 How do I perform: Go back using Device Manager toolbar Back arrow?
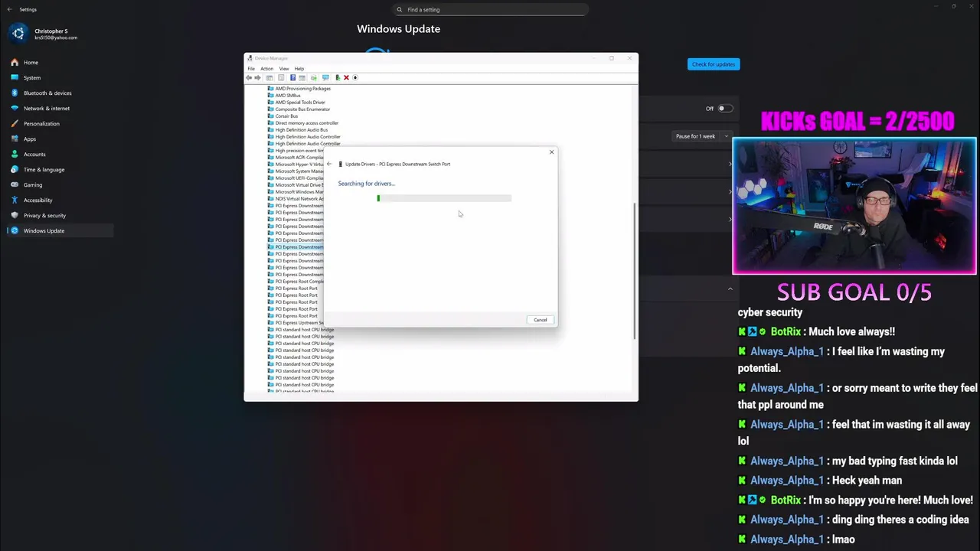249,77
